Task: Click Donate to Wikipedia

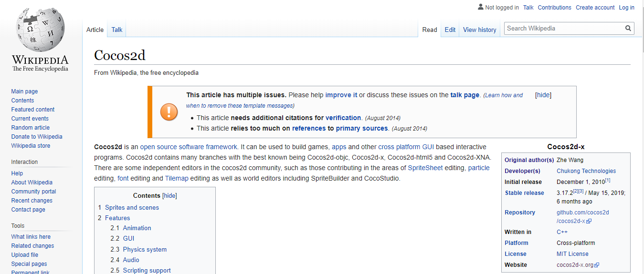Action: pyautogui.click(x=37, y=137)
